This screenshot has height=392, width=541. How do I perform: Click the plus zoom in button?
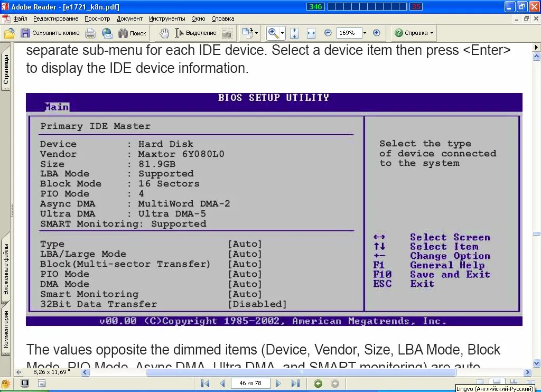(376, 33)
